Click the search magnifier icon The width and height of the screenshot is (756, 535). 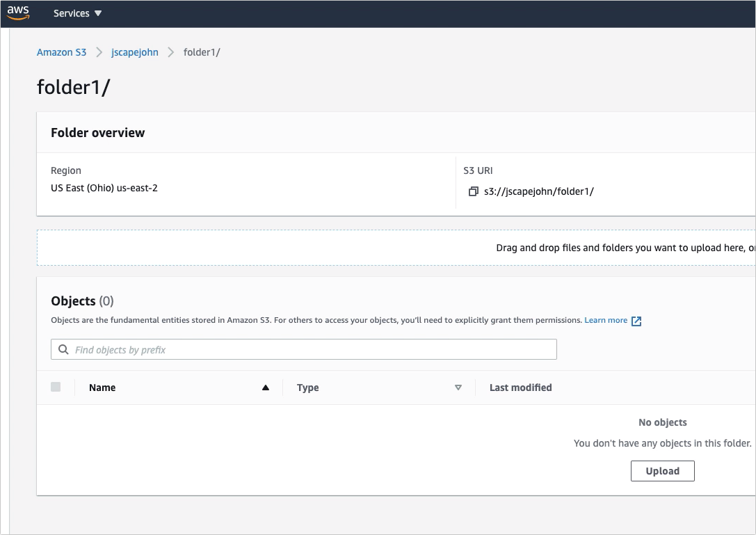63,349
